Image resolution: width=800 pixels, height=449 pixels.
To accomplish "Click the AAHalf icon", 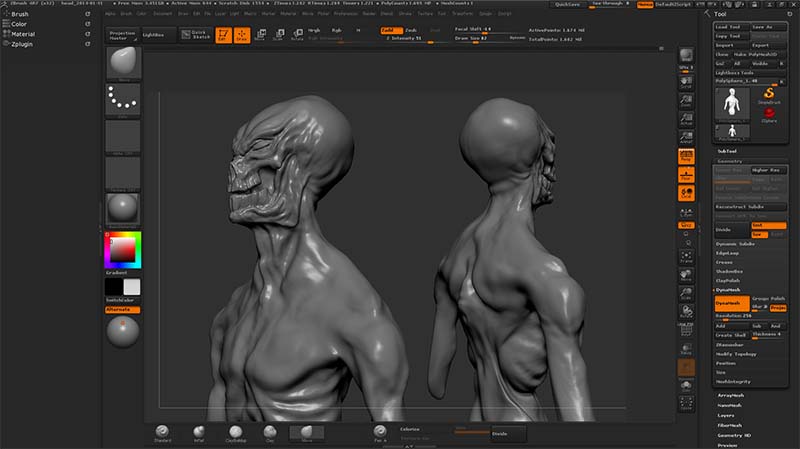I will click(x=686, y=138).
